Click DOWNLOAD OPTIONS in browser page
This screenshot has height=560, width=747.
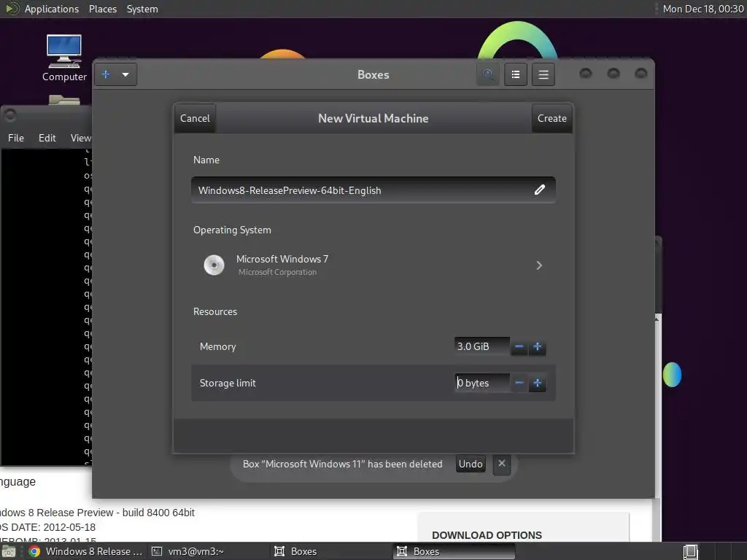tap(487, 535)
